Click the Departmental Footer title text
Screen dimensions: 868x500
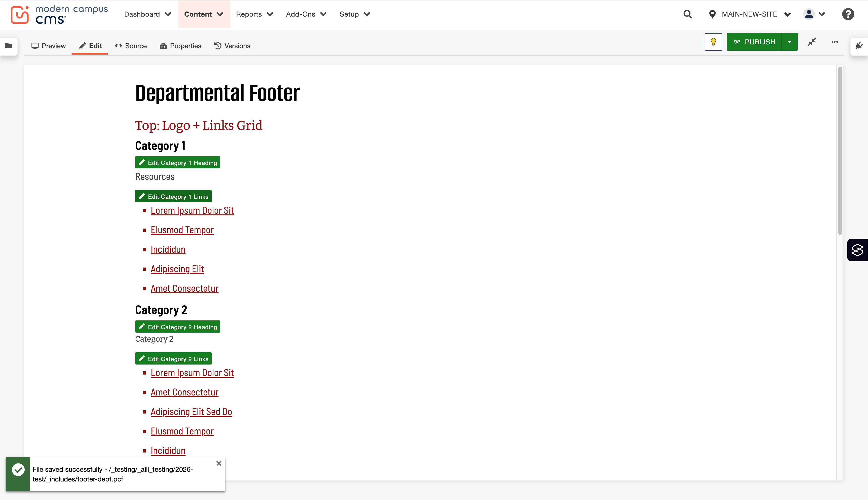click(x=217, y=93)
